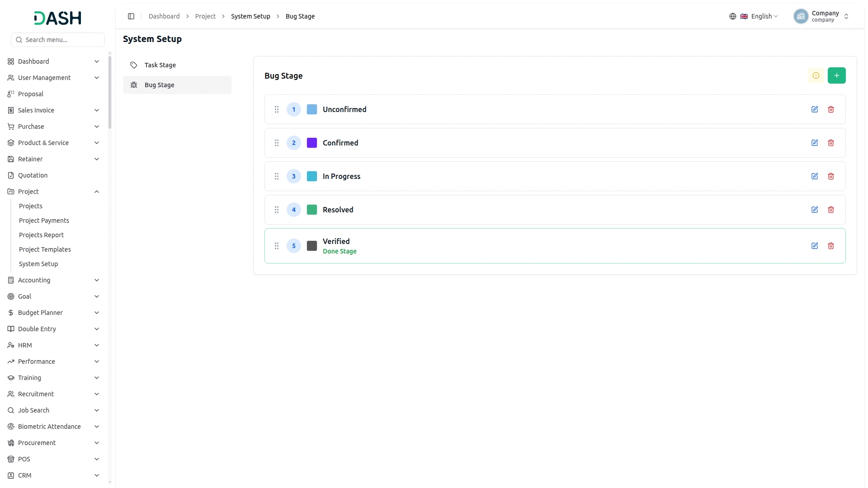Click the yellow info icon in Bug Stage header
Screen dimensions: 868x488
[816, 75]
